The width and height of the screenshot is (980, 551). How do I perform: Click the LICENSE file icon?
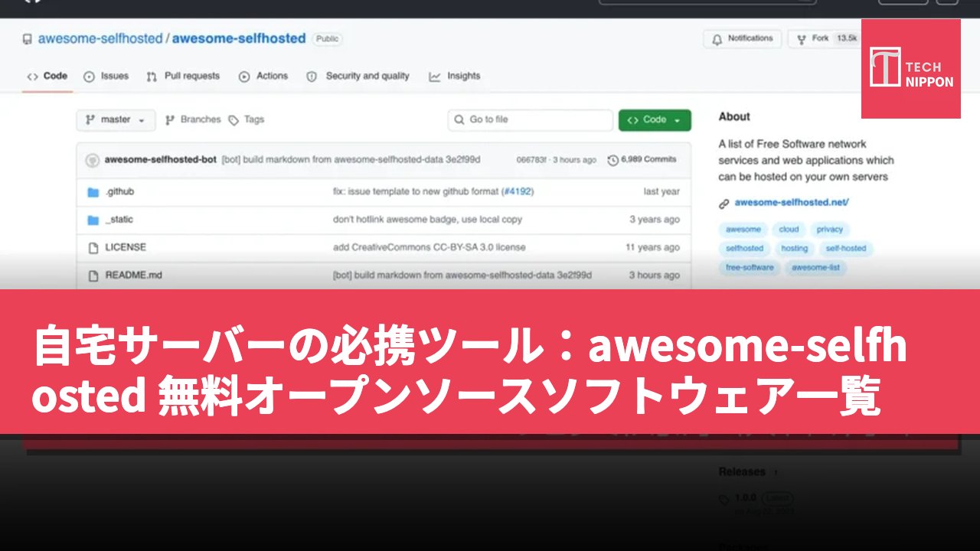[x=93, y=247]
